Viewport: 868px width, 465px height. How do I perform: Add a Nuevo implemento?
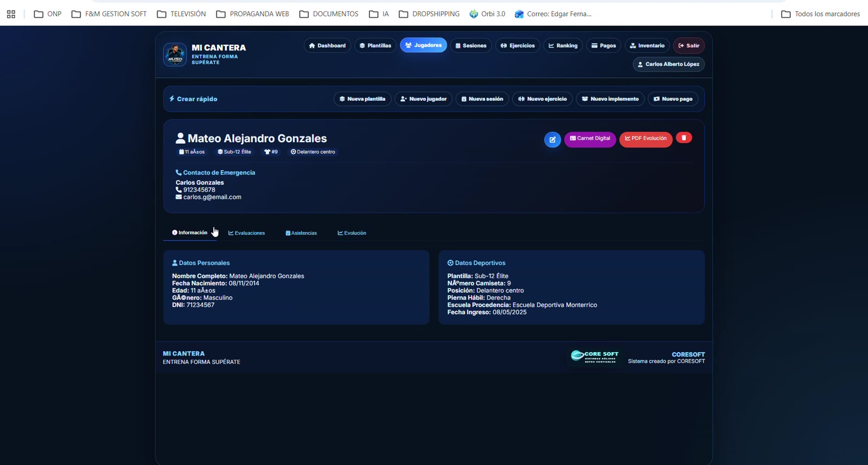coord(610,99)
